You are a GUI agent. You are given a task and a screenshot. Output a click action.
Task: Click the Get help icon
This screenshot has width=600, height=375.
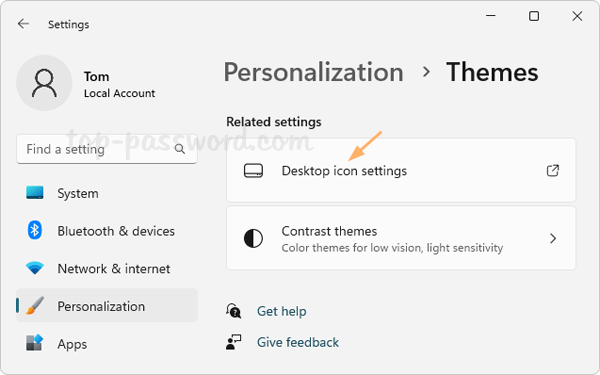(x=233, y=311)
